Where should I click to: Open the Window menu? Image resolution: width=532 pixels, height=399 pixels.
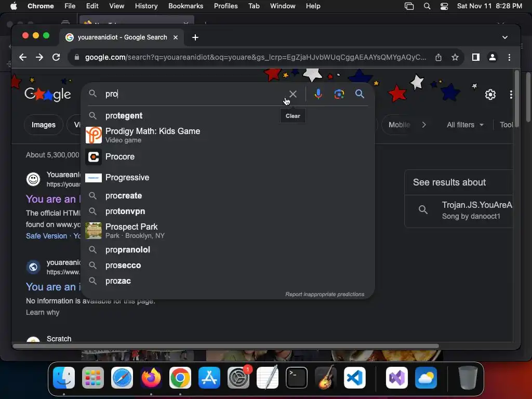click(x=283, y=6)
